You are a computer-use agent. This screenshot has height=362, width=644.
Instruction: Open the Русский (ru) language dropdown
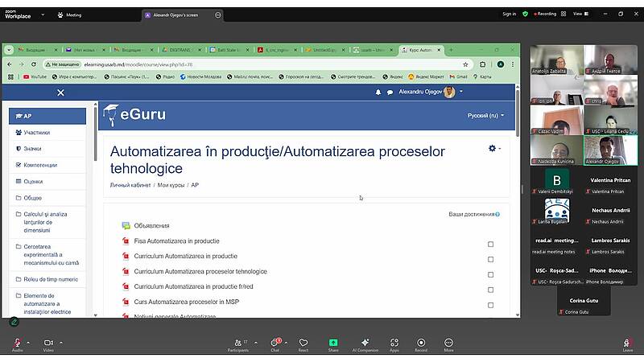[x=486, y=115]
